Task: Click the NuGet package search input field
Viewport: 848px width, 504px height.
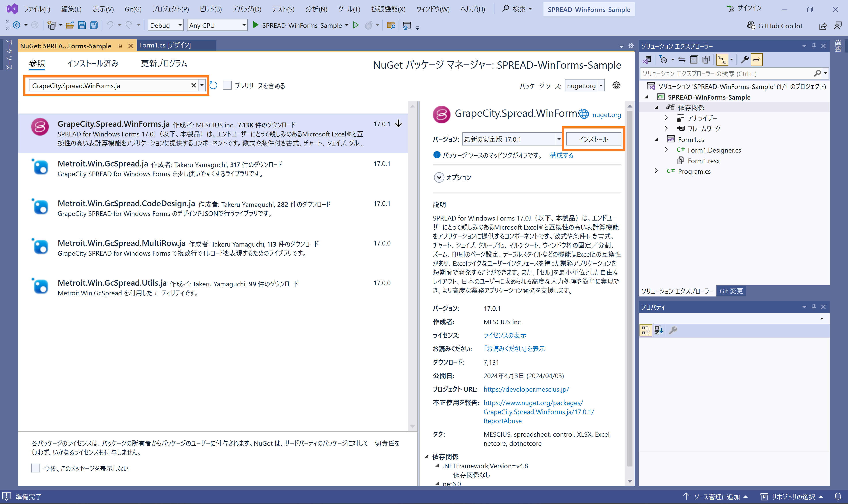Action: pyautogui.click(x=110, y=86)
